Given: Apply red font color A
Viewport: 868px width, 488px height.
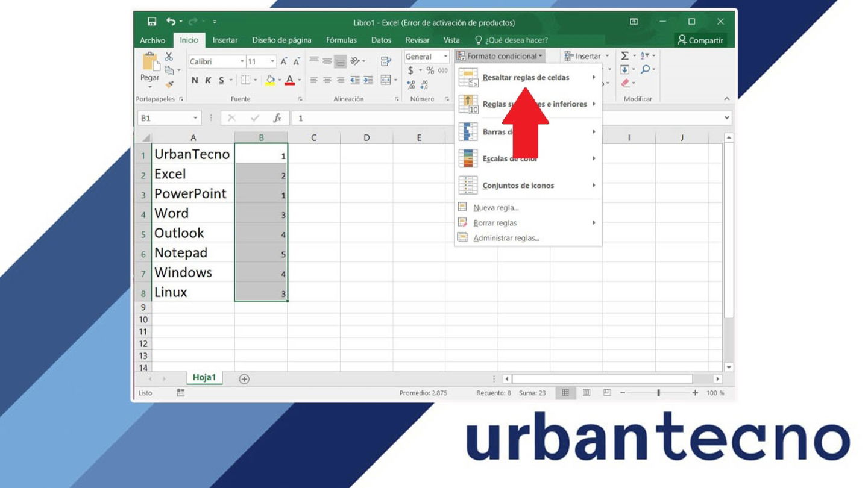Looking at the screenshot, I should (290, 80).
